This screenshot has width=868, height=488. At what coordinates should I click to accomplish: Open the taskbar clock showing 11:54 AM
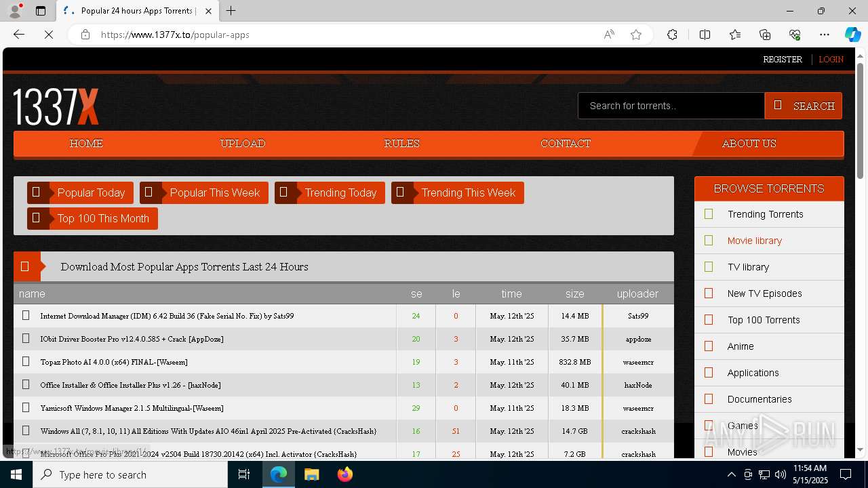810,474
